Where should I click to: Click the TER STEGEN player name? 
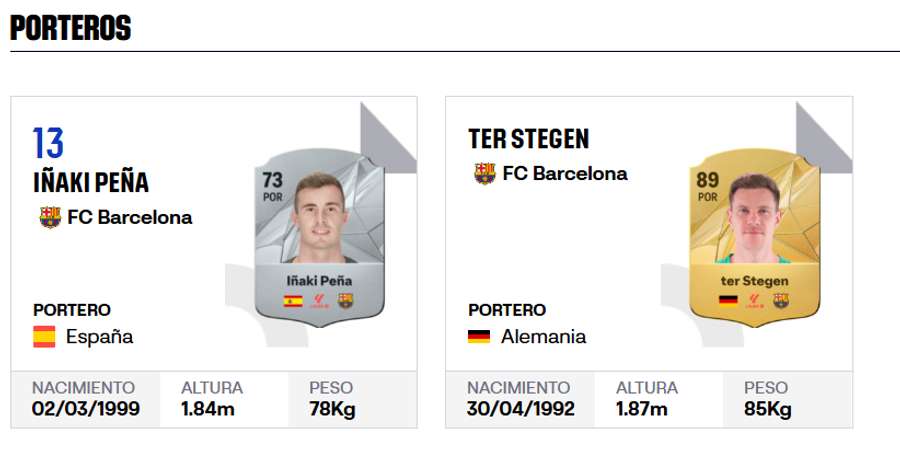point(529,138)
